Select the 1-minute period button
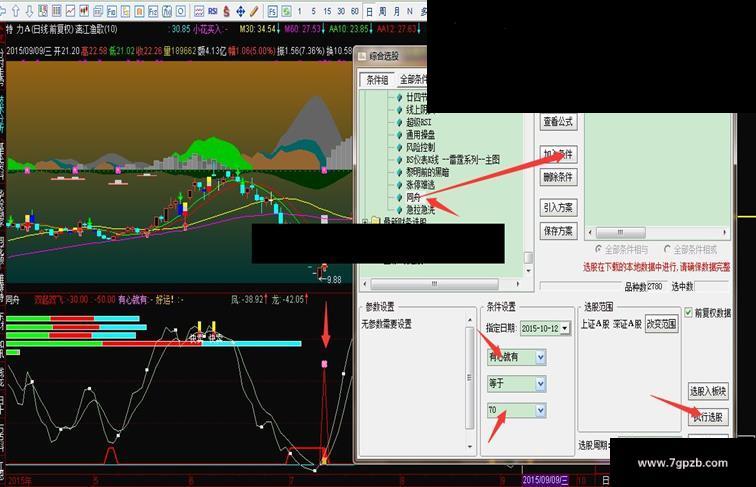Viewport: 756px width, 487px height. pyautogui.click(x=300, y=11)
